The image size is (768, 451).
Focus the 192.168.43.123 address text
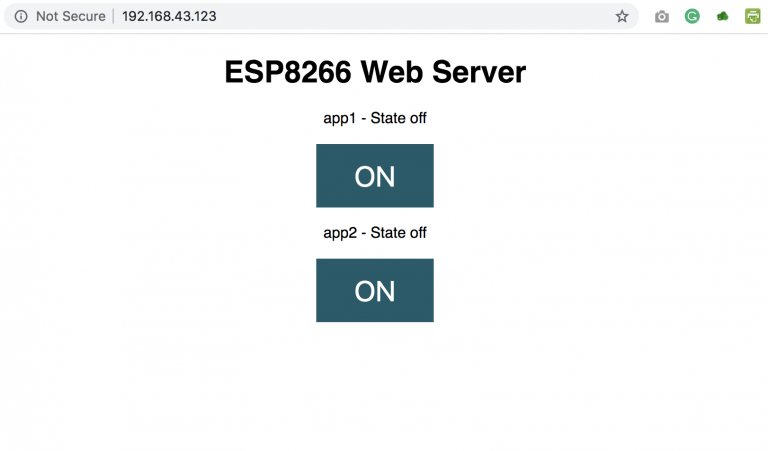169,17
